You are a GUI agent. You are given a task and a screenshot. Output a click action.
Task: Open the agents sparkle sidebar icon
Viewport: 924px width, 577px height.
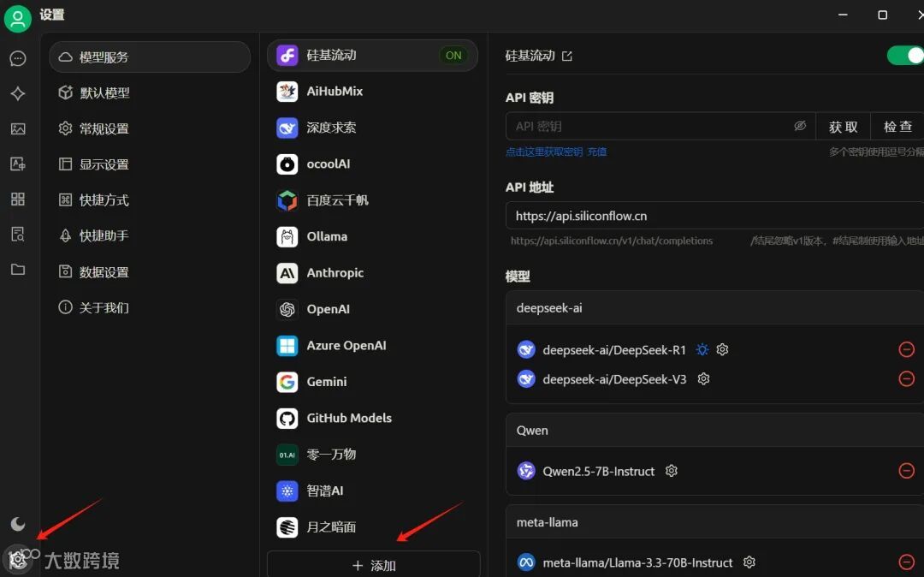(x=18, y=93)
